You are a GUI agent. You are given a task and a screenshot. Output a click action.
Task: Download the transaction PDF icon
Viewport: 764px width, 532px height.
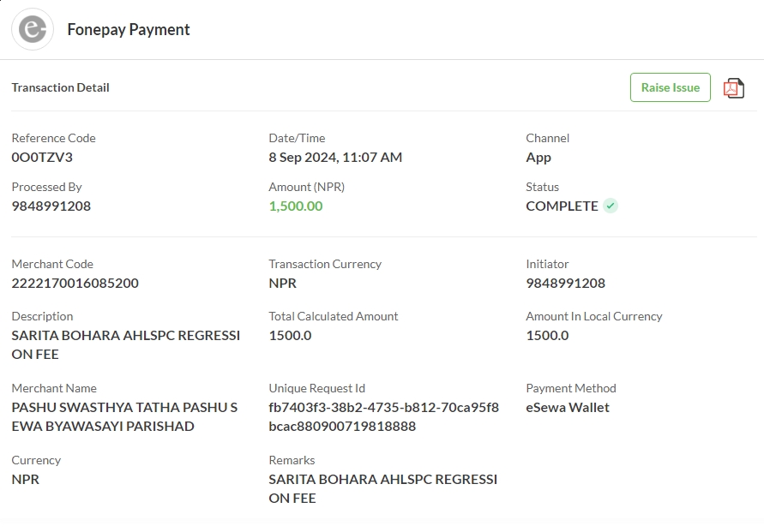pyautogui.click(x=734, y=88)
